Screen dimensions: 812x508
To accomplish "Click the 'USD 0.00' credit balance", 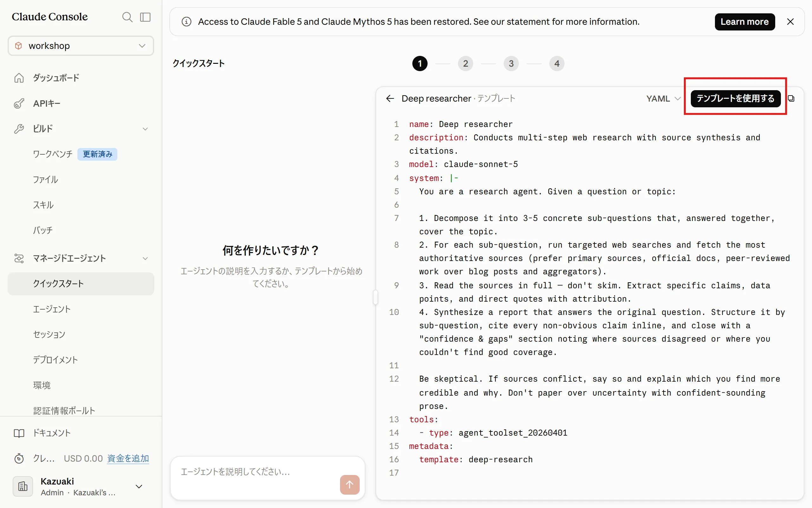I will tap(83, 458).
